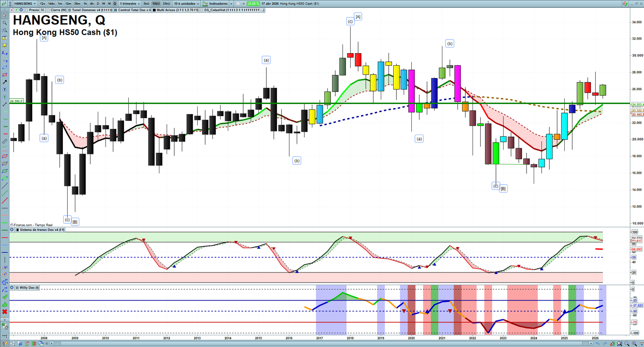Click the 4h timeframe button

[92, 4]
